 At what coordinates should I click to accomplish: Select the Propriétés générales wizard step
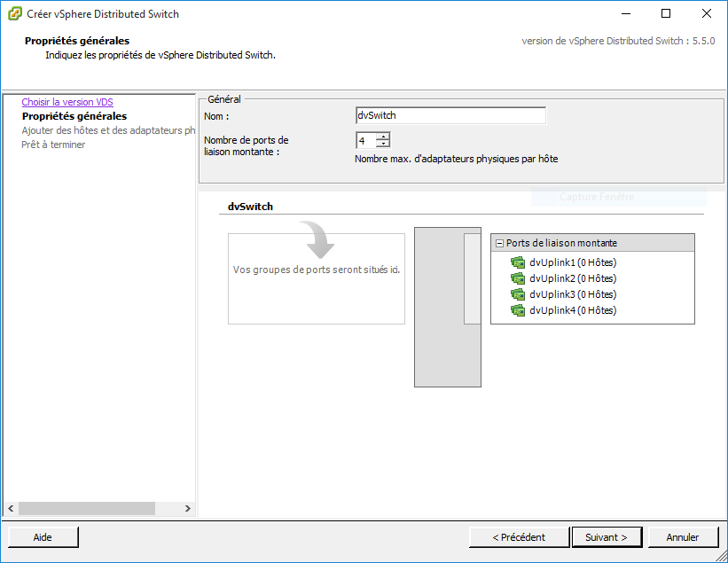[x=74, y=116]
